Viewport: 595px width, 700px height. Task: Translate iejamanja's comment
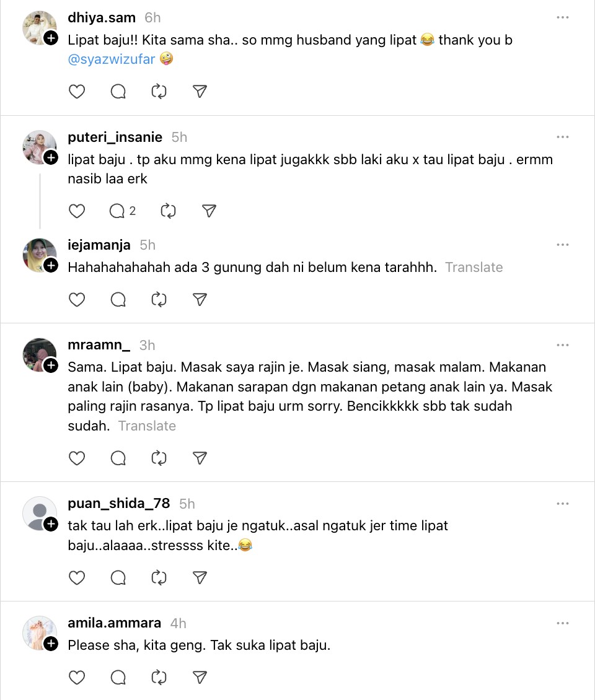474,268
